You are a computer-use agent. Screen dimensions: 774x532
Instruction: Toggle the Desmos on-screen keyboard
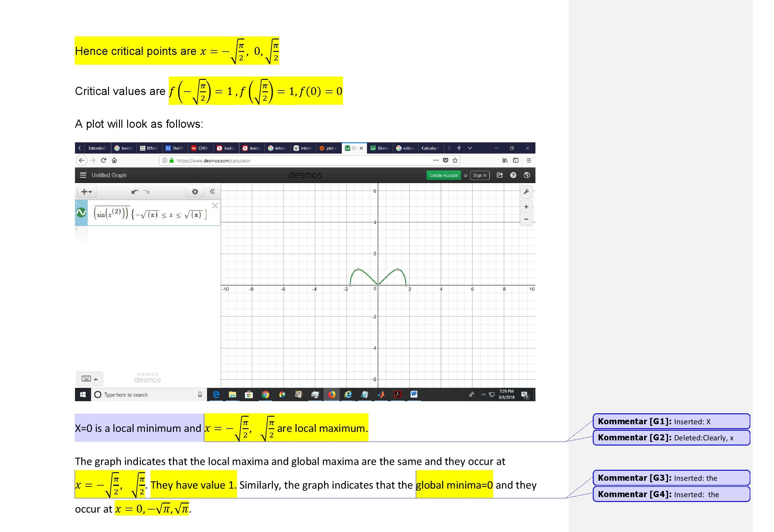(90, 379)
